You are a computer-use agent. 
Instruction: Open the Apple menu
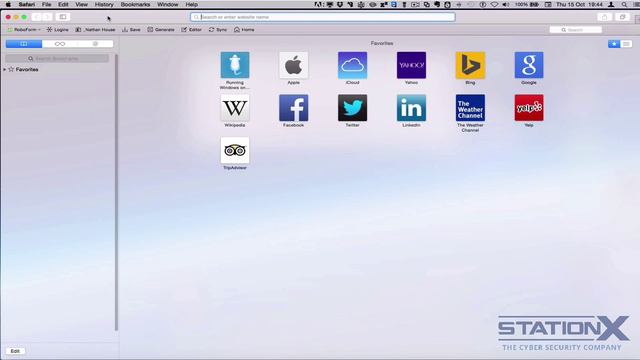[8, 4]
